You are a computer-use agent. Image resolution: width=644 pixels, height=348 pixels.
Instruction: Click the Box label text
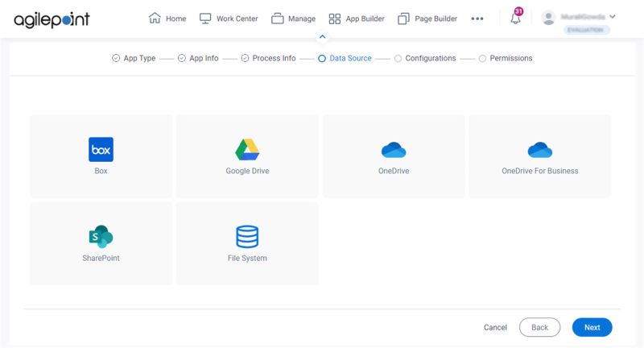point(101,171)
